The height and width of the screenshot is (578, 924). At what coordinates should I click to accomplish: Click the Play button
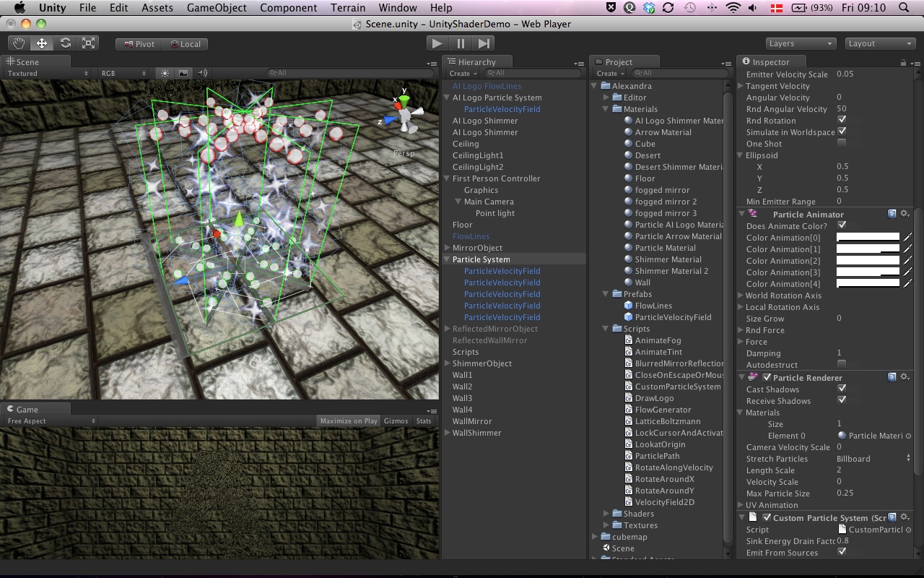437,43
